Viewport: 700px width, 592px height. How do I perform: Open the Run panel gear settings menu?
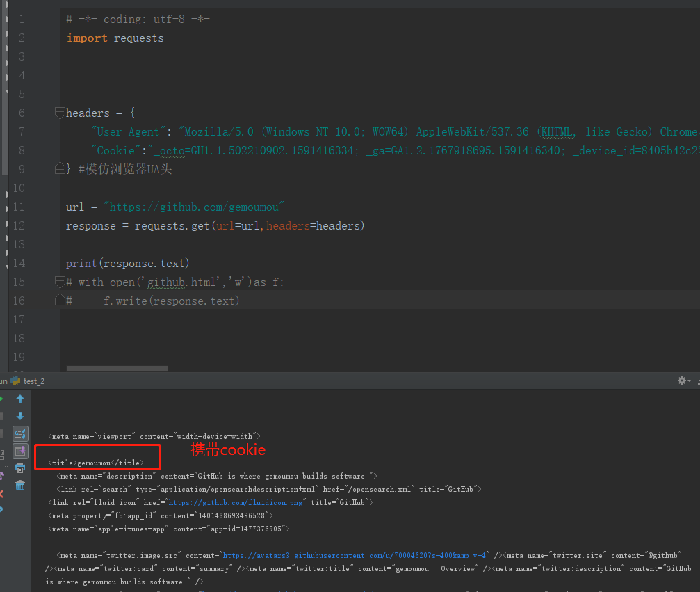click(x=683, y=381)
